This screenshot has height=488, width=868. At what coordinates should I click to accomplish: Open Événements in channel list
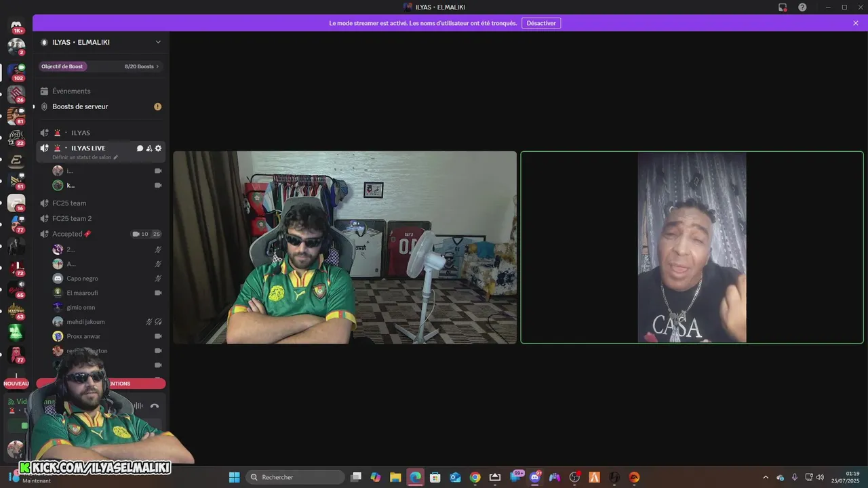(x=100, y=91)
